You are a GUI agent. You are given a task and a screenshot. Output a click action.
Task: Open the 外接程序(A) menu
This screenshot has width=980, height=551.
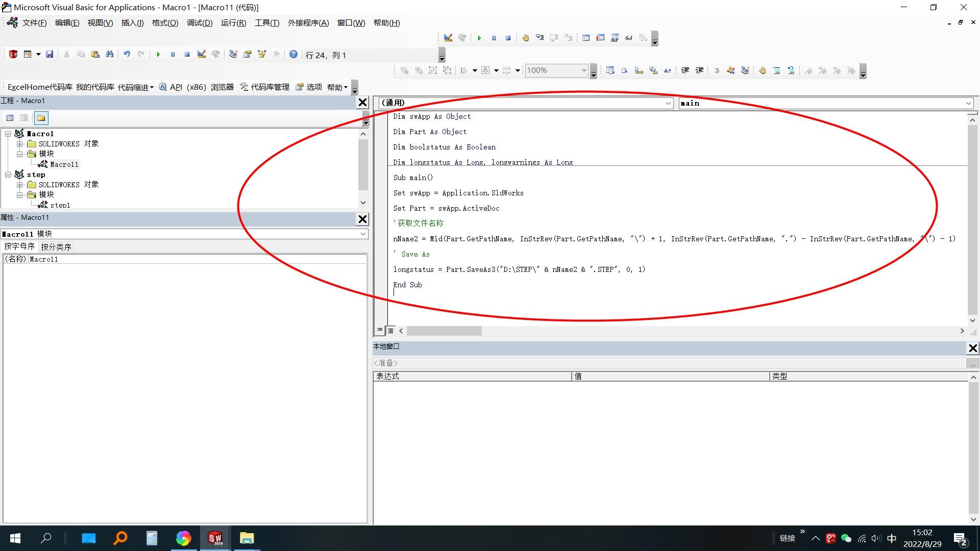[x=308, y=23]
